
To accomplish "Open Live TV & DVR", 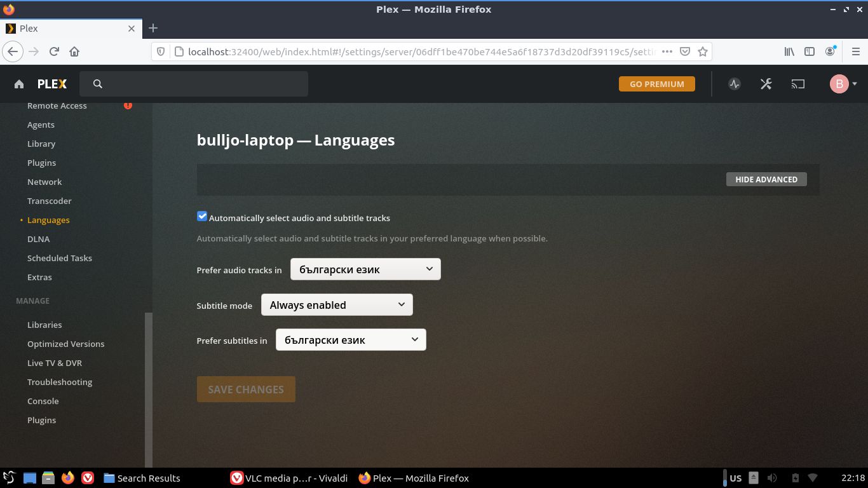I will click(55, 363).
